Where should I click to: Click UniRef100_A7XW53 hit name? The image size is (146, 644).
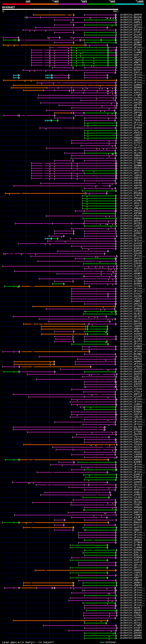tap(131, 95)
